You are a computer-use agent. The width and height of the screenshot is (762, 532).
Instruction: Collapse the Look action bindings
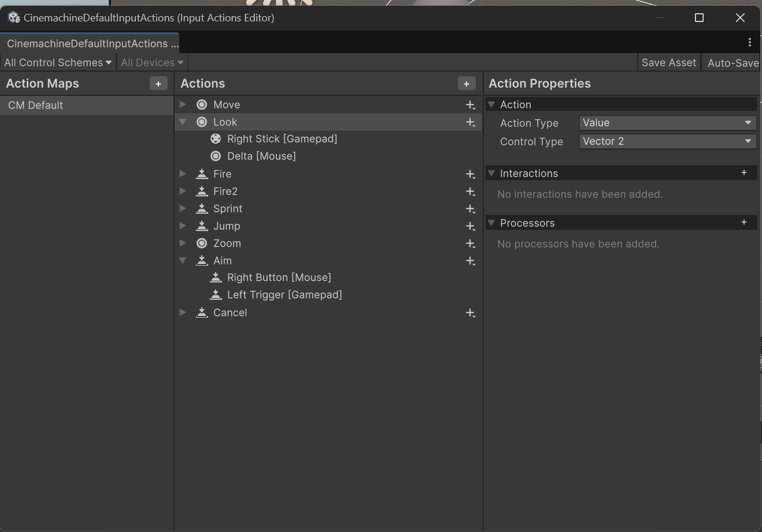[183, 122]
